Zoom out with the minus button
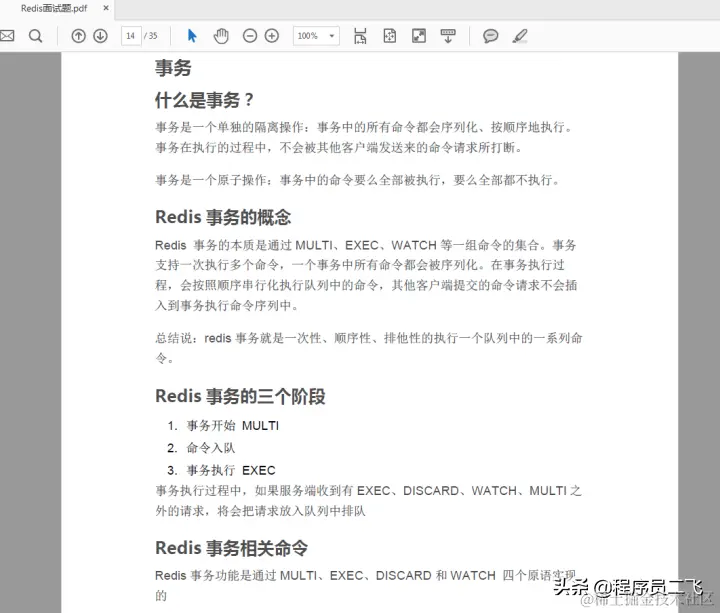720x613 pixels. pyautogui.click(x=250, y=36)
